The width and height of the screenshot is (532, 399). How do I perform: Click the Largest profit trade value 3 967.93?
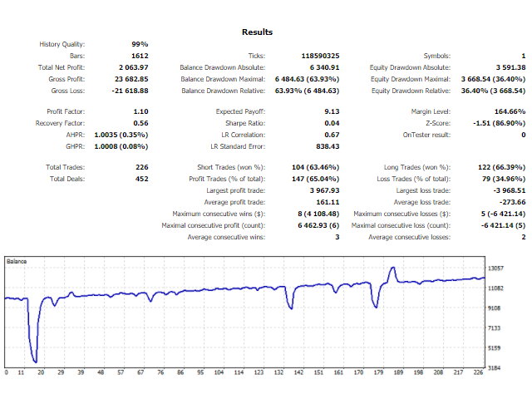pyautogui.click(x=321, y=190)
